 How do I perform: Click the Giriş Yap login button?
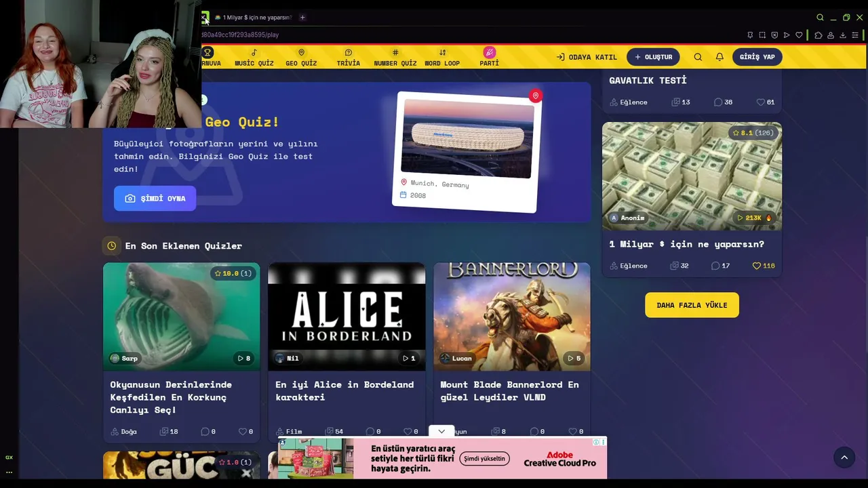[757, 57]
